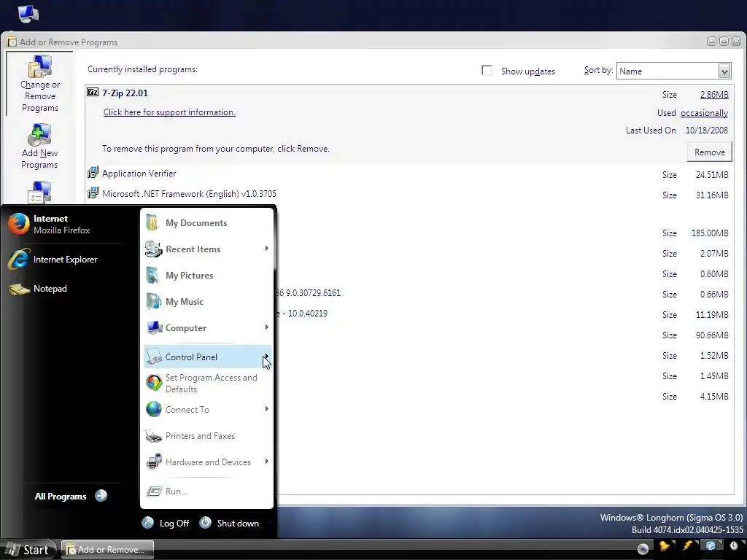Select Computer in the Start menu

(x=207, y=328)
